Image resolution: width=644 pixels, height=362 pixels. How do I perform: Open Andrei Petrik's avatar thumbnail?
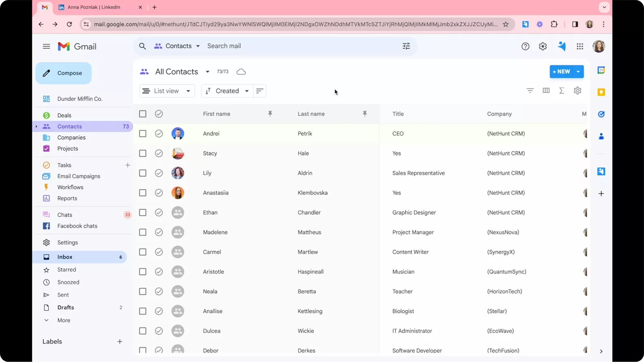point(178,133)
